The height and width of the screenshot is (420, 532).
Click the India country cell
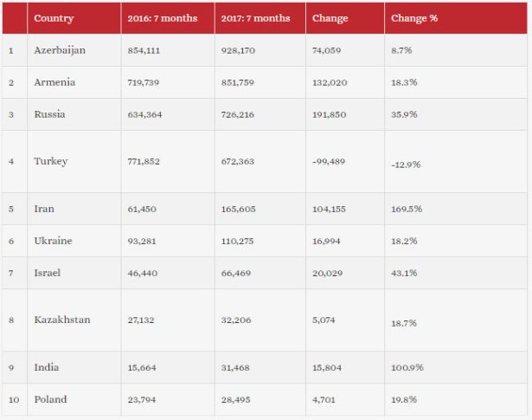click(x=47, y=368)
